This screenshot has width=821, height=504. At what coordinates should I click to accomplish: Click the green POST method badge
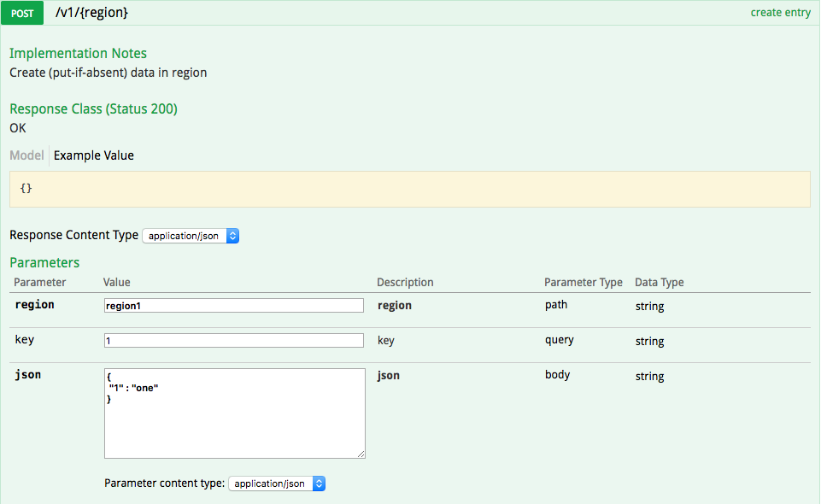point(22,13)
